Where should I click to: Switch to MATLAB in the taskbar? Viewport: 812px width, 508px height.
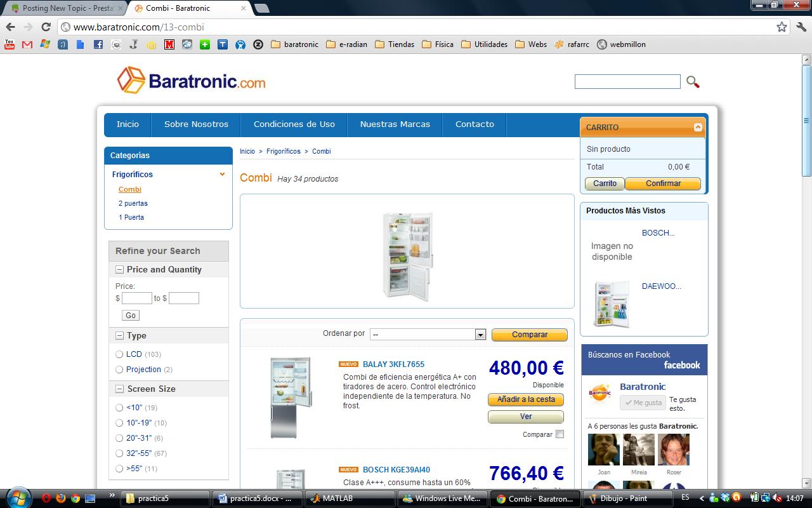pyautogui.click(x=351, y=498)
